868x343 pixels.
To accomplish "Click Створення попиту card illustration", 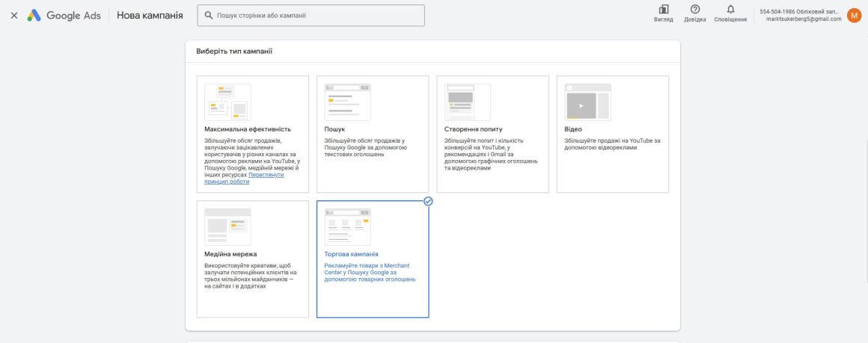I will tap(468, 102).
